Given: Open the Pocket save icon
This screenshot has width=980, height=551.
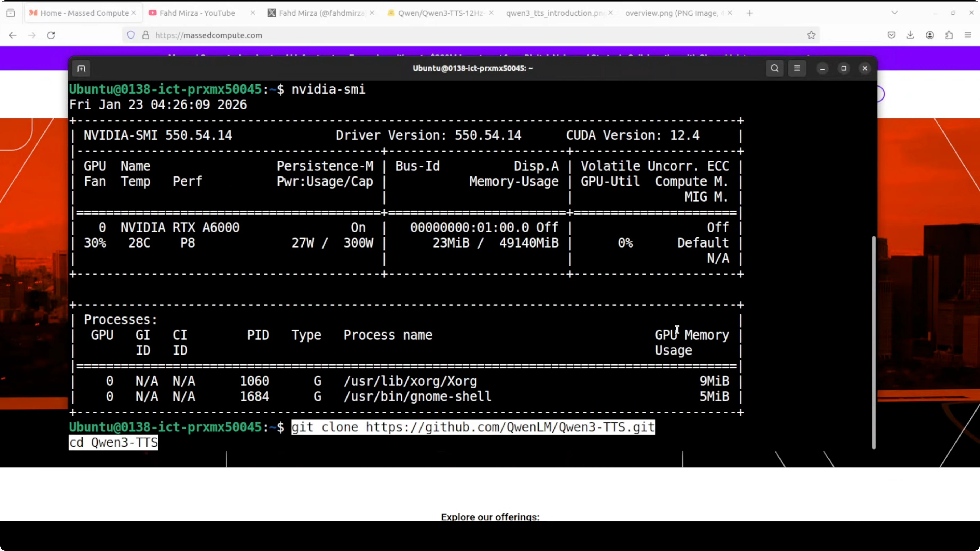Looking at the screenshot, I should click(891, 35).
